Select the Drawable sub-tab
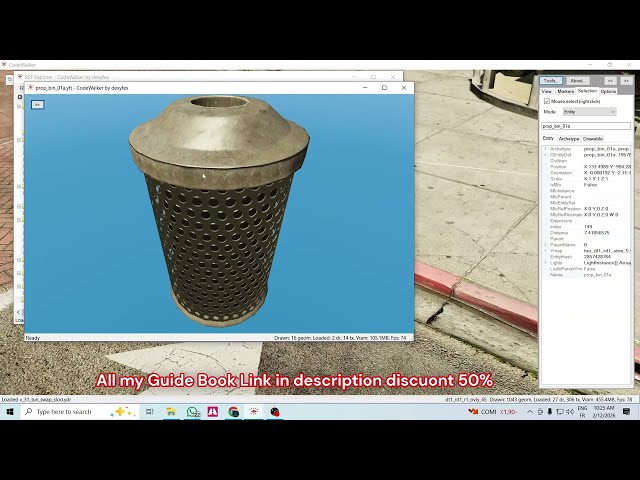The width and height of the screenshot is (640, 480). click(x=593, y=139)
